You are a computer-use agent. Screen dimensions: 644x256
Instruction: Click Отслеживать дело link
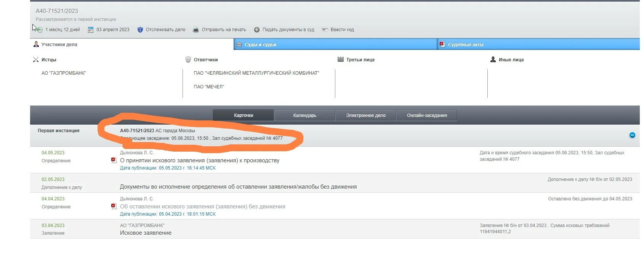tap(165, 30)
